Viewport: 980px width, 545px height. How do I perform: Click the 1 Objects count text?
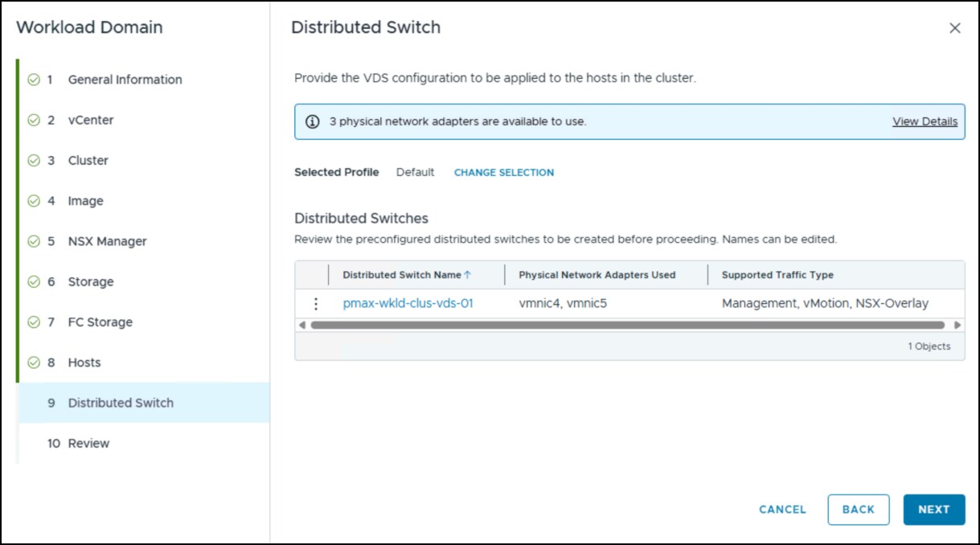tap(929, 346)
